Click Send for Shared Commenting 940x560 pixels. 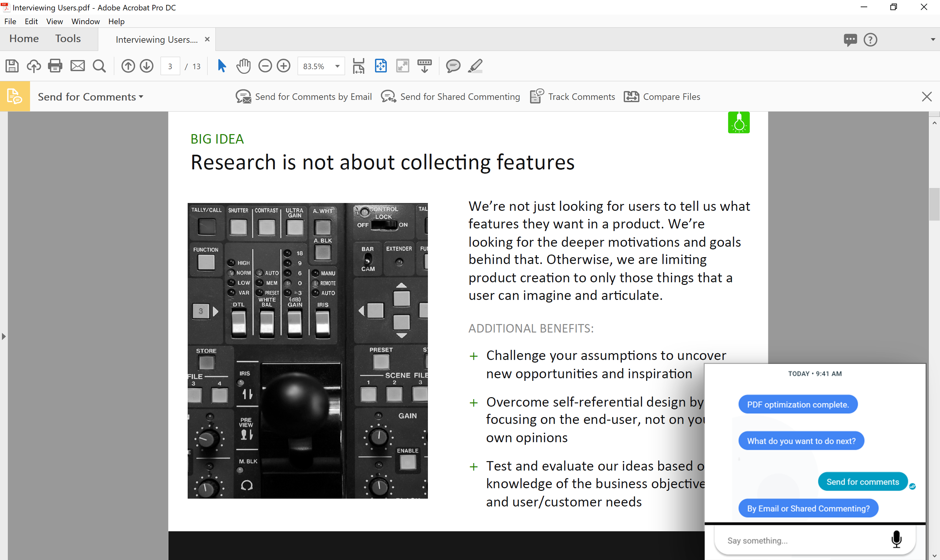(450, 97)
